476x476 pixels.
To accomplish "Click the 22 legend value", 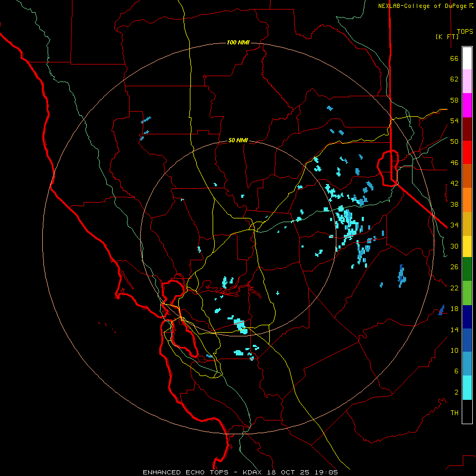I will click(454, 288).
